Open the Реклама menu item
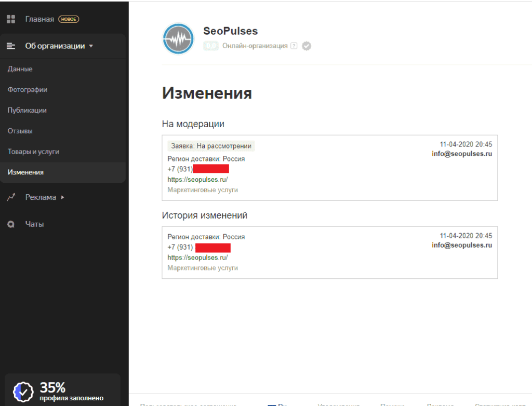532x406 pixels. pos(41,197)
